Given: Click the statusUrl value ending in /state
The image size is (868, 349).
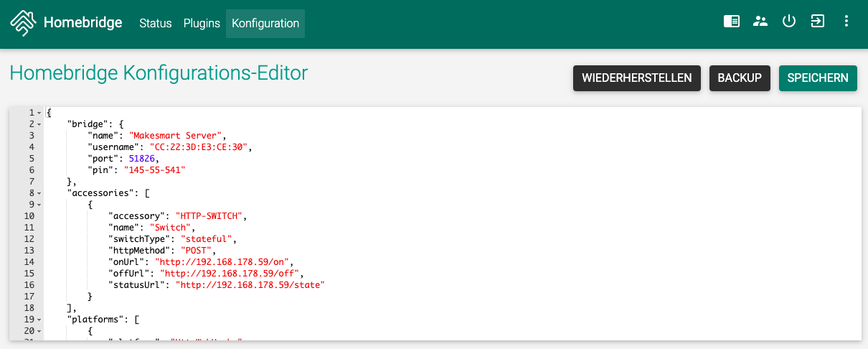Looking at the screenshot, I should pos(250,285).
